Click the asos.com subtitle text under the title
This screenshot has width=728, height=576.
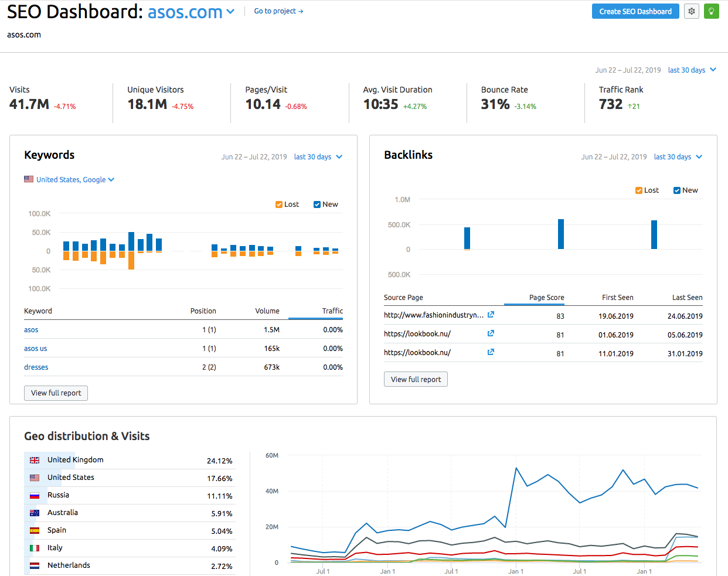[24, 35]
